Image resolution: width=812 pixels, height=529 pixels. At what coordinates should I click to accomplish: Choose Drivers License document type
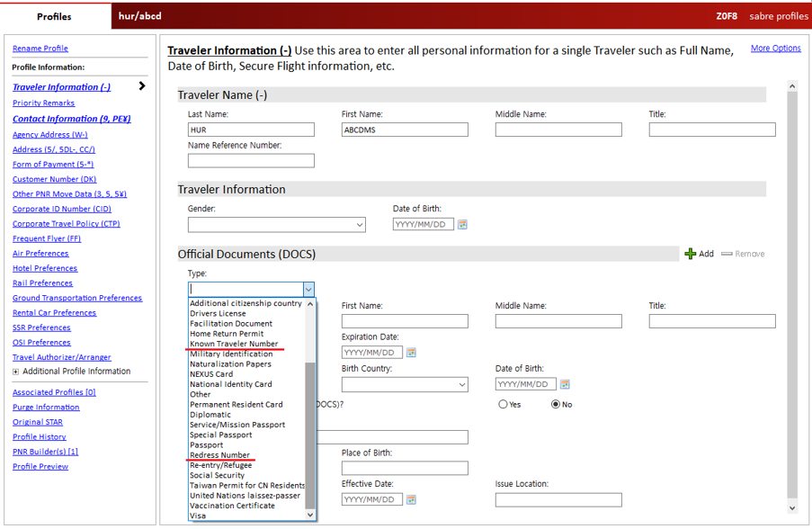point(218,313)
